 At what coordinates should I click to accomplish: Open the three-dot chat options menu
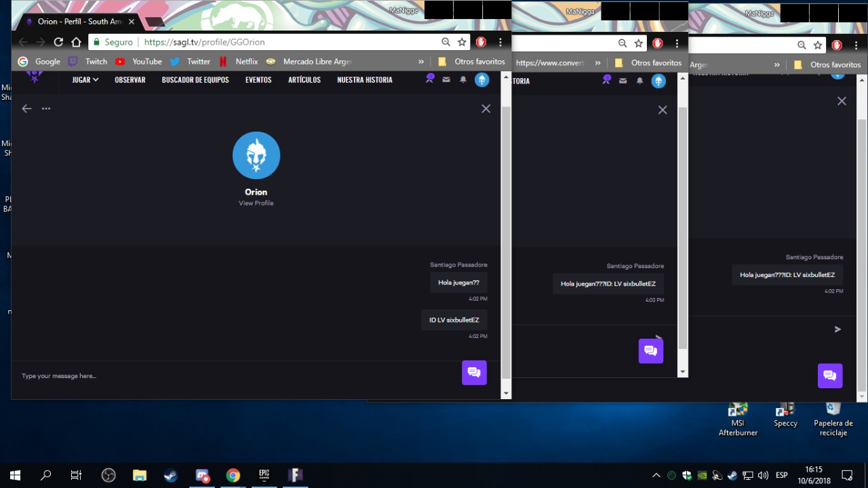click(46, 109)
